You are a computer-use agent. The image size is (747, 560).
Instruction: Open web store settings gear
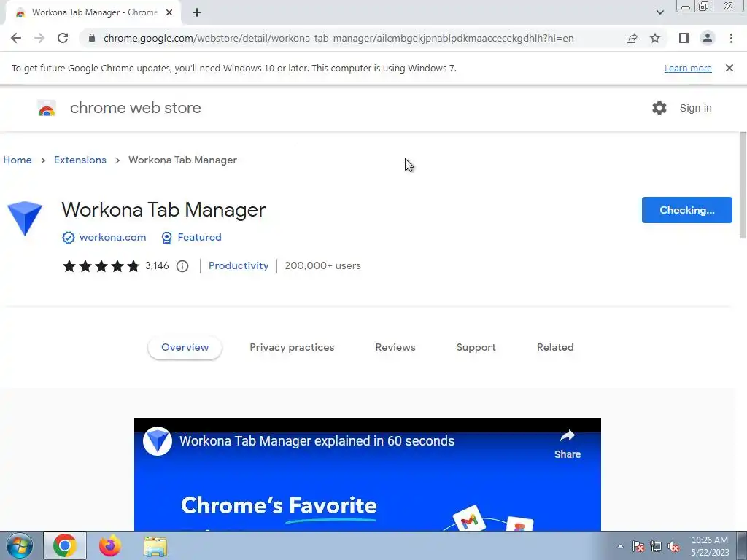(x=659, y=108)
